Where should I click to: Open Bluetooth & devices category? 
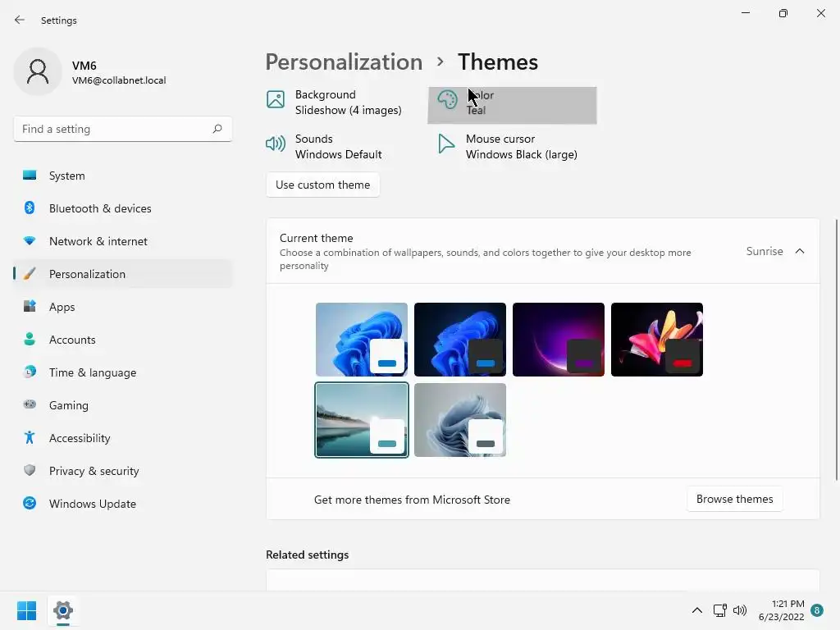pos(123,208)
